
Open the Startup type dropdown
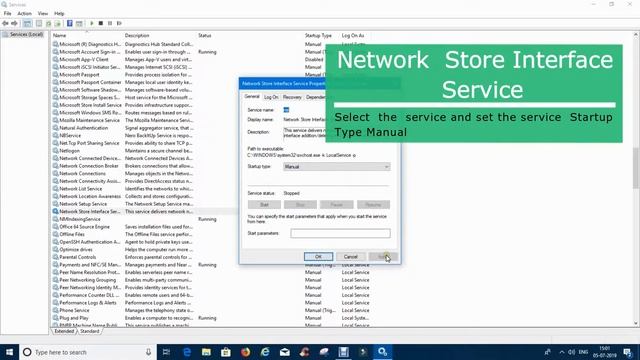pyautogui.click(x=336, y=167)
